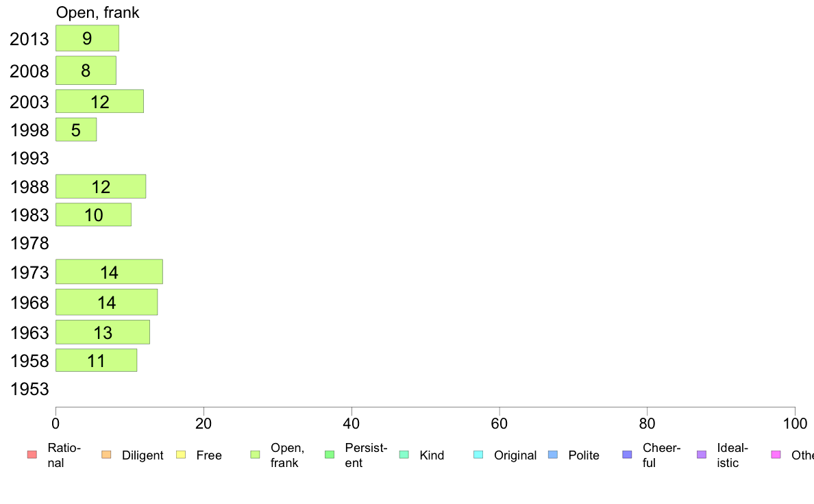Select the 2013 bar showing 9
The image size is (814, 504).
pos(87,38)
